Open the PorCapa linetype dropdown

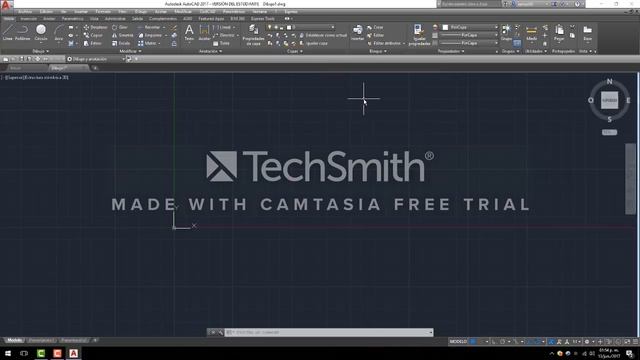click(x=469, y=43)
